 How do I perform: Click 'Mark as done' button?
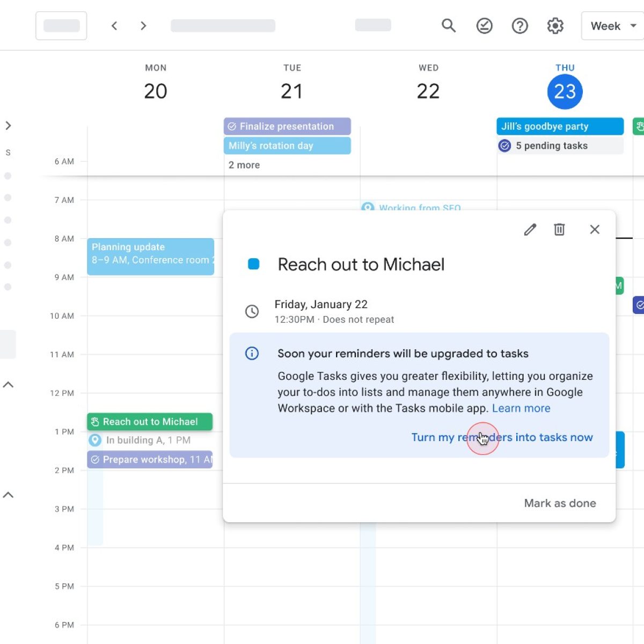tap(560, 503)
